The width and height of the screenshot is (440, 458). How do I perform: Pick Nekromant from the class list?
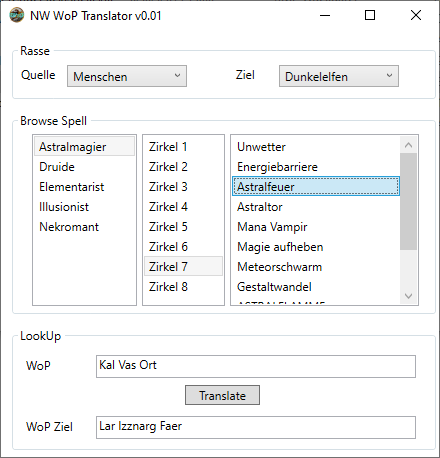point(84,227)
